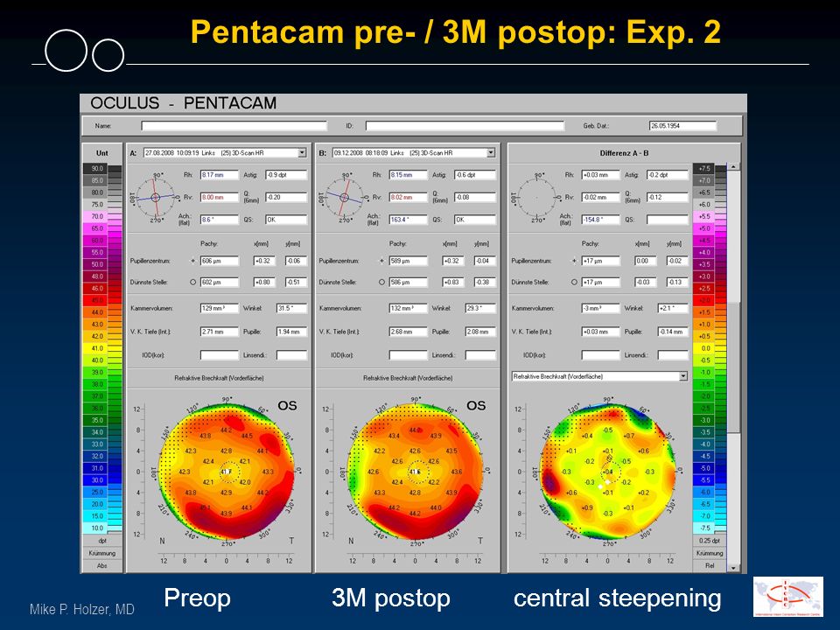Click difference Astig field -0.2 dpt
Viewport: 840px width, 630px height.
[x=667, y=175]
